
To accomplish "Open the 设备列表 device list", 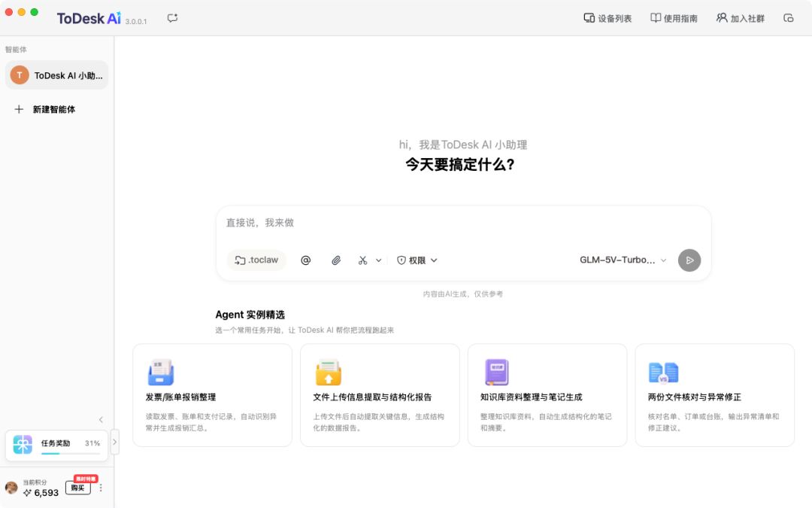I will point(607,18).
